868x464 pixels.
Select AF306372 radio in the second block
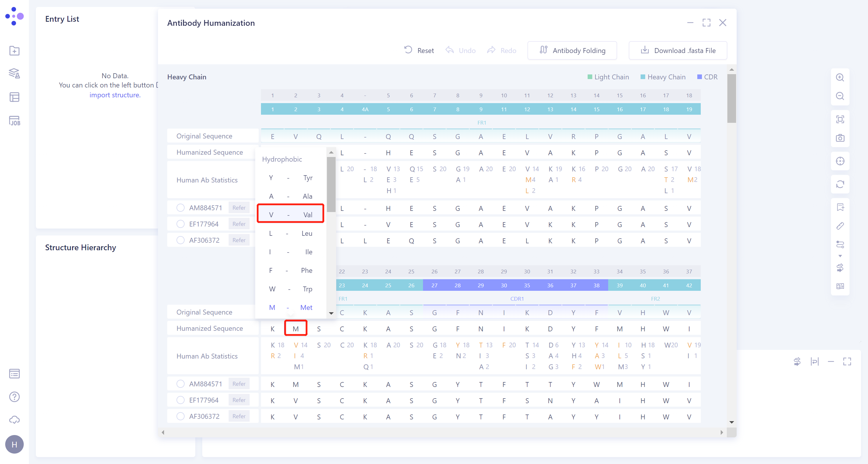pos(180,416)
